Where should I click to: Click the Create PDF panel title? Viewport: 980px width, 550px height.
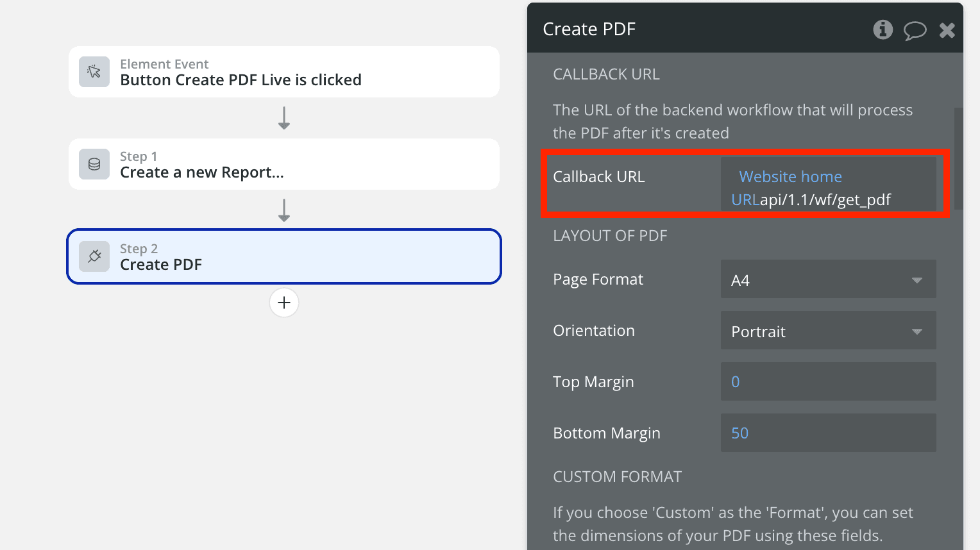tap(589, 29)
